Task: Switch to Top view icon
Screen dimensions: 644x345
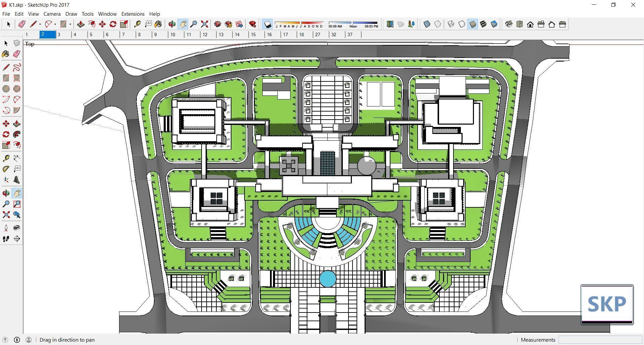Action: [x=520, y=24]
